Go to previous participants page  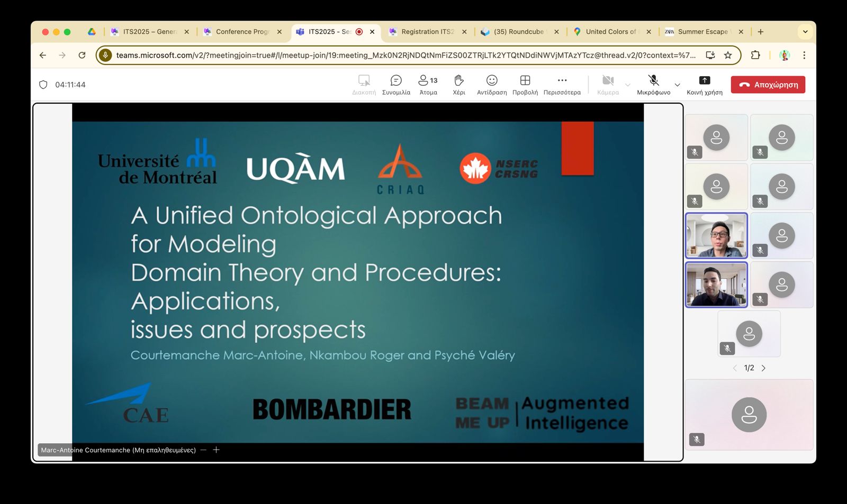pyautogui.click(x=735, y=368)
